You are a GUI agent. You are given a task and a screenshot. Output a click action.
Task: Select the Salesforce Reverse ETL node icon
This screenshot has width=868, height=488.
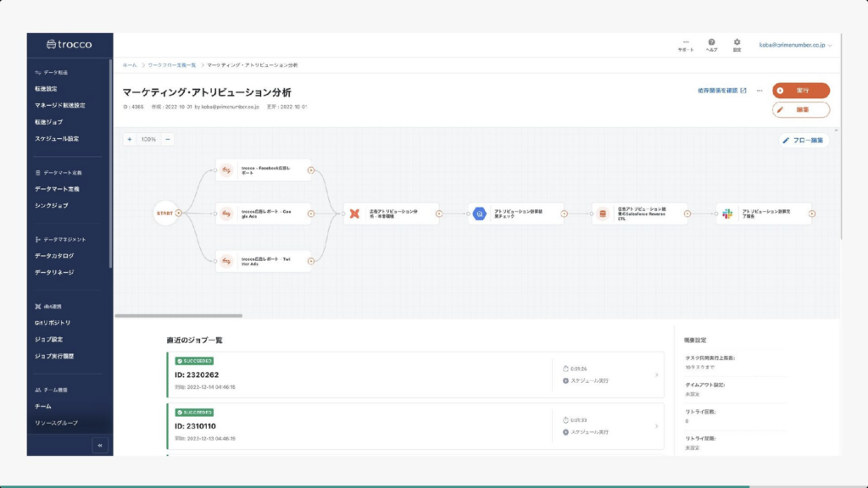[x=603, y=213]
